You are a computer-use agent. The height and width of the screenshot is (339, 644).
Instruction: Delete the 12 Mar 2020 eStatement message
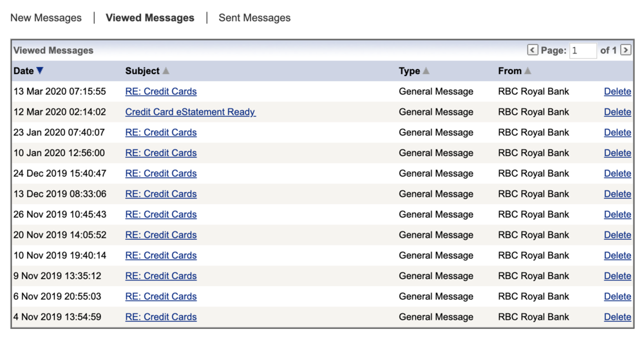(617, 112)
